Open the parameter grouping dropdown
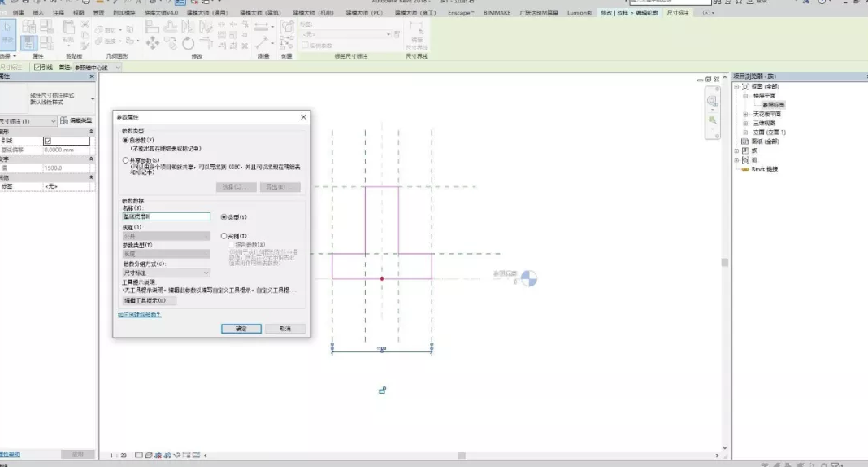Screen dimensions: 868x467 (166, 273)
